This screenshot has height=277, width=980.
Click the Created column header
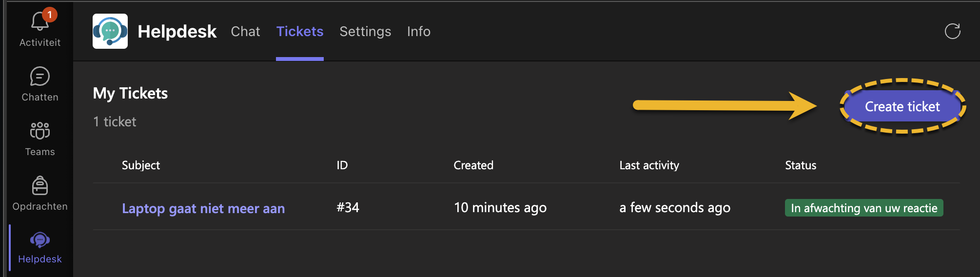(x=473, y=165)
